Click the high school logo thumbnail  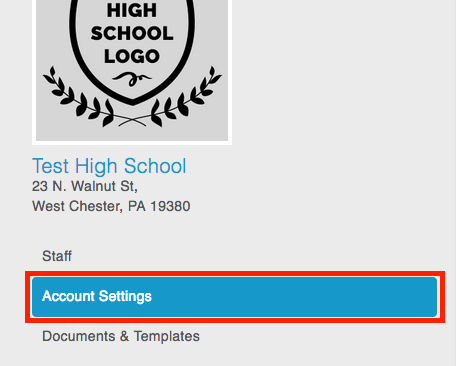(x=132, y=71)
